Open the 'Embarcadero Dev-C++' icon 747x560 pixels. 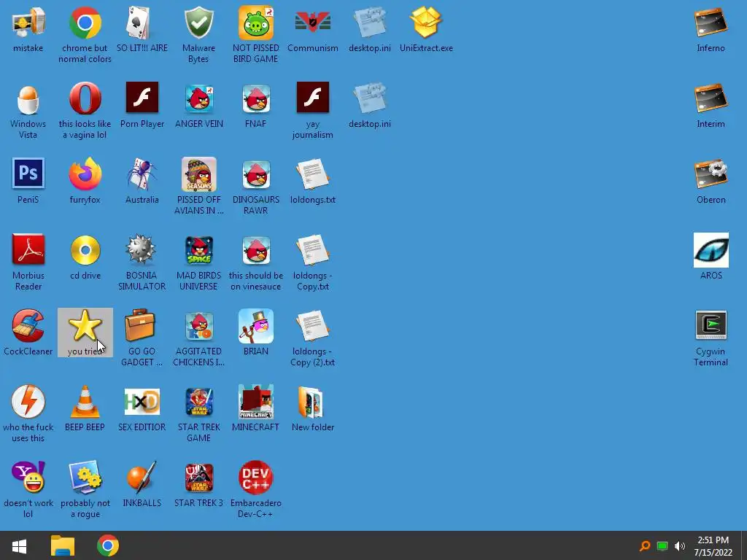pos(256,477)
